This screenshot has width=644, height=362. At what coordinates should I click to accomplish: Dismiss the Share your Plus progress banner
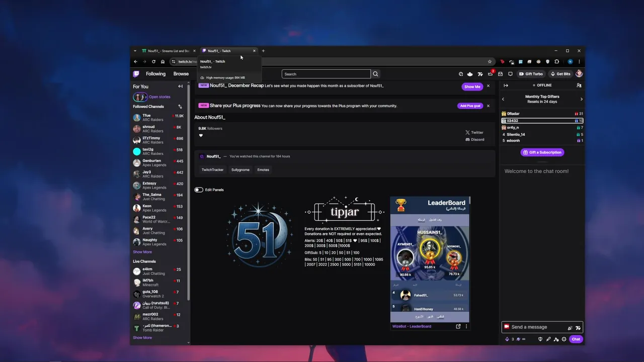(x=488, y=106)
